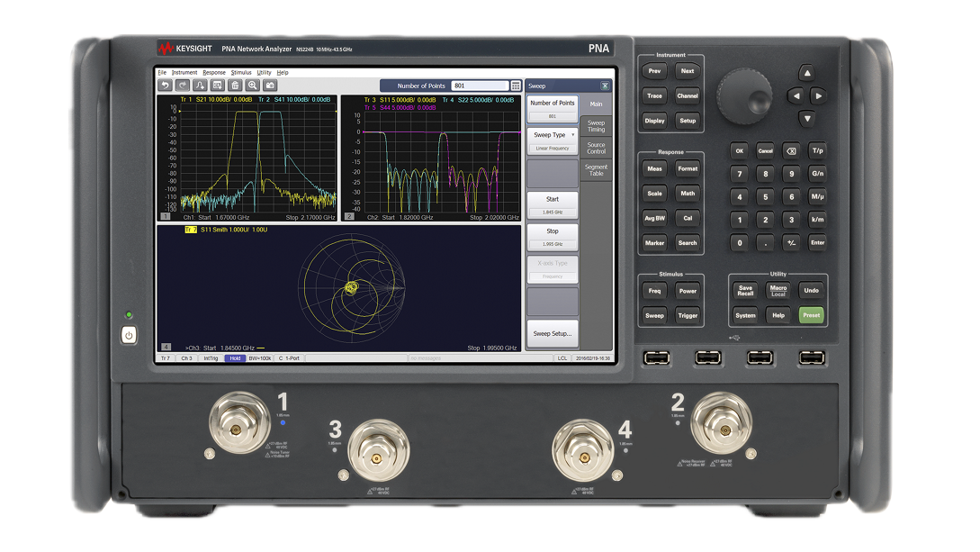Click the rotary tuning knob
980x552 pixels.
[x=744, y=97]
